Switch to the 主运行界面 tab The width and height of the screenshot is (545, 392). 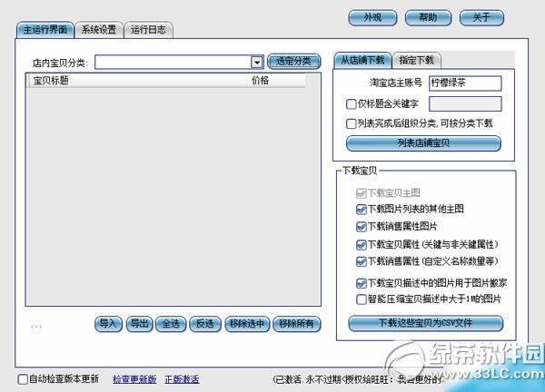point(45,30)
